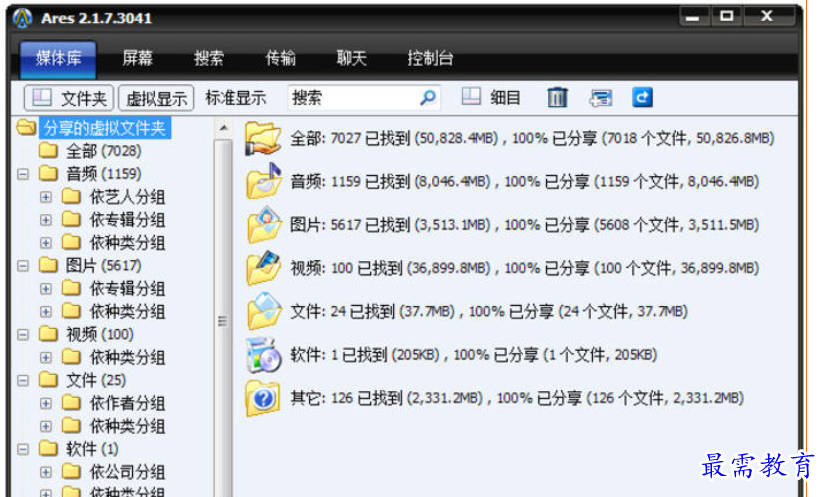Viewport: 823px width, 497px height.
Task: Select the 视频 (100) folder label
Action: 100,334
